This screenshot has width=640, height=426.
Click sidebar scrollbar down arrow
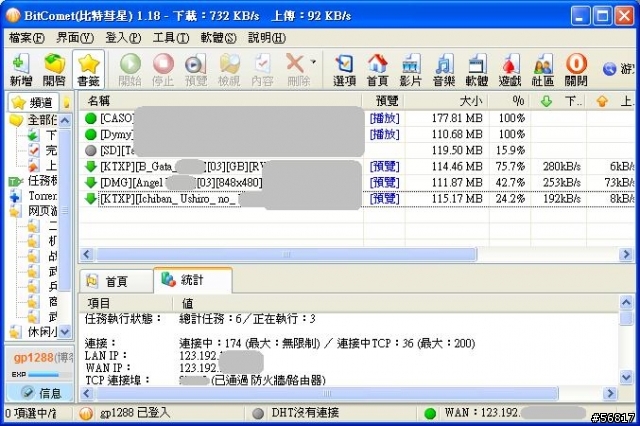[x=65, y=332]
